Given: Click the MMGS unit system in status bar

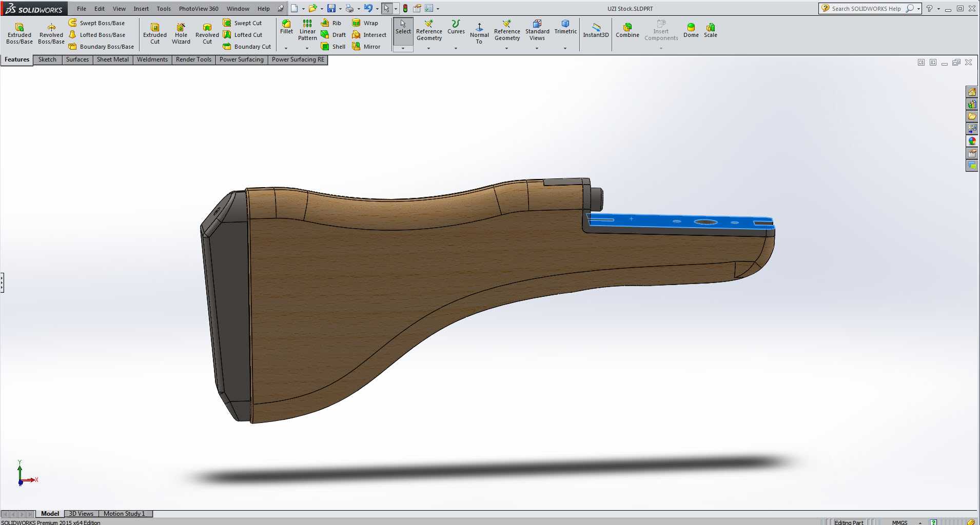Looking at the screenshot, I should click(899, 522).
